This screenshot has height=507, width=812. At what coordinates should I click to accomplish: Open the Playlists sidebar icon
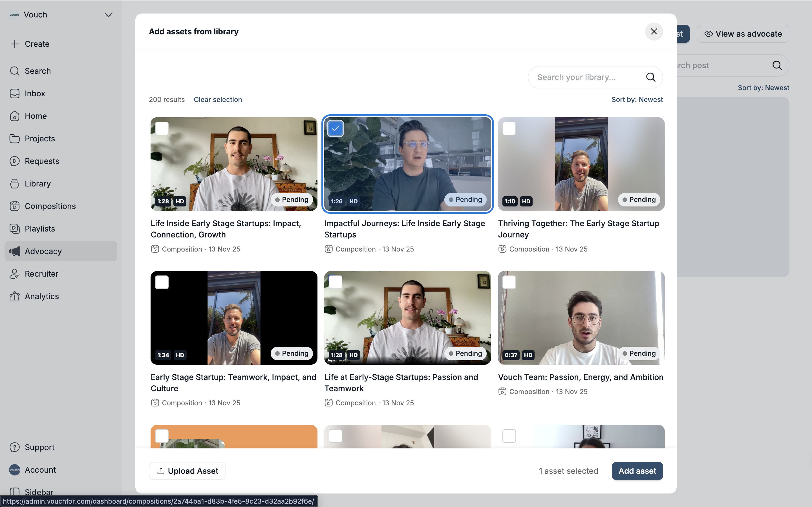coord(14,229)
